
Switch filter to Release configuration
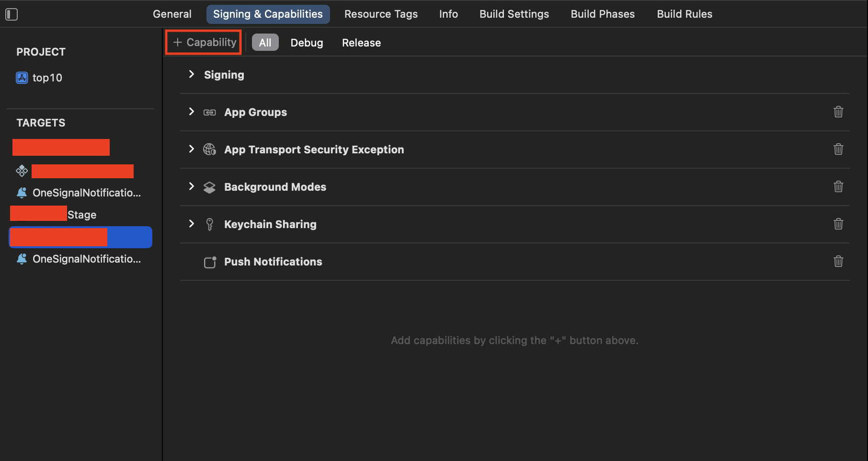[361, 43]
